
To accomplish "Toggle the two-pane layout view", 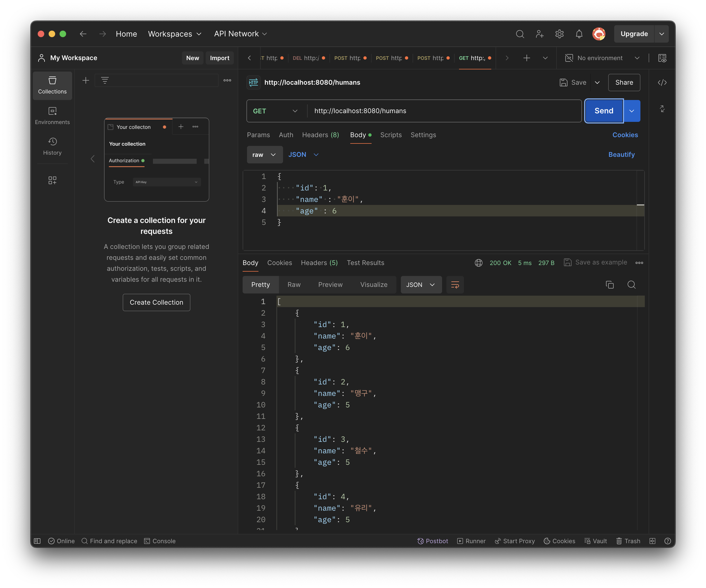I will tap(652, 541).
